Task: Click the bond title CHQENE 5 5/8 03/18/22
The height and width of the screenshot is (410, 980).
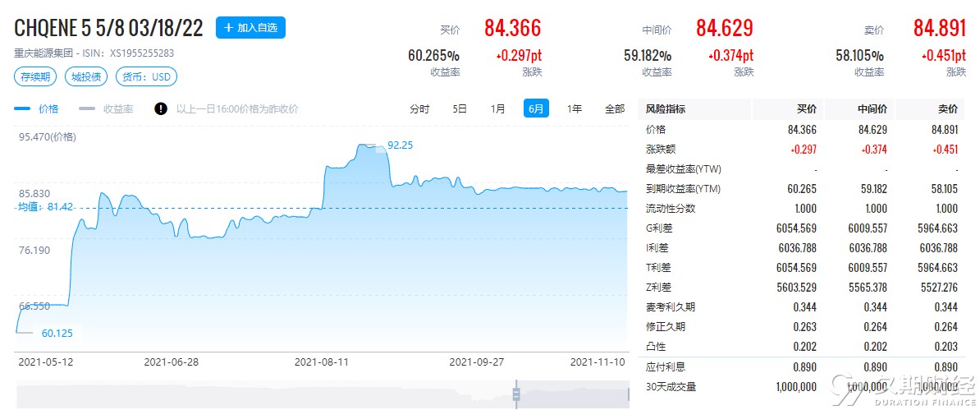Action: tap(108, 28)
